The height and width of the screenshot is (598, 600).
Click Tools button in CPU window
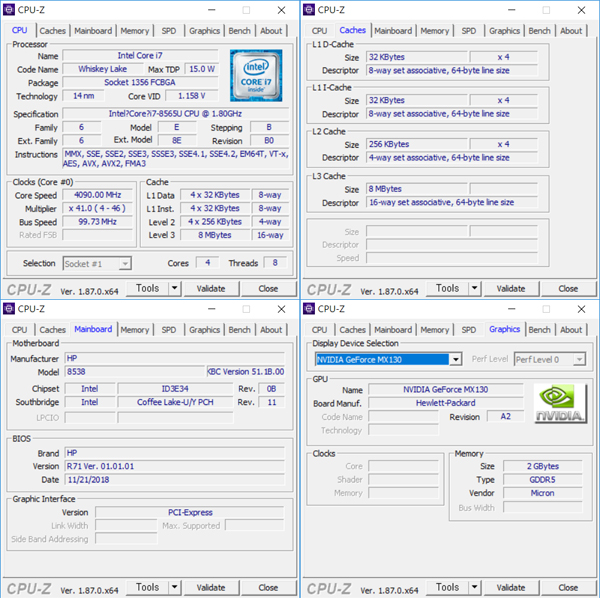pos(147,288)
